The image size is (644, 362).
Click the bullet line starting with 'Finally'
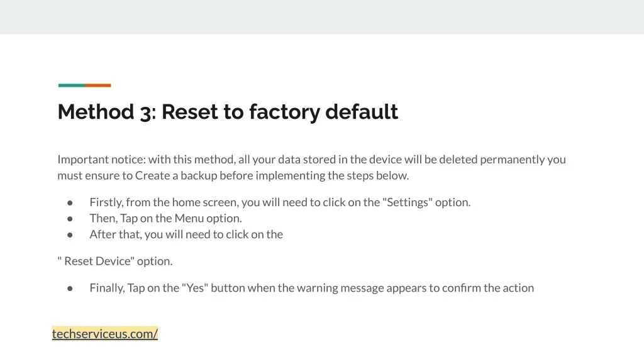311,288
